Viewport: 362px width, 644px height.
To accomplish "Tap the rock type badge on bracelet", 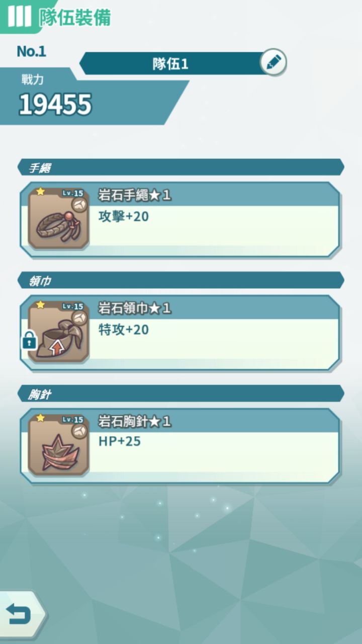I will coord(79,205).
